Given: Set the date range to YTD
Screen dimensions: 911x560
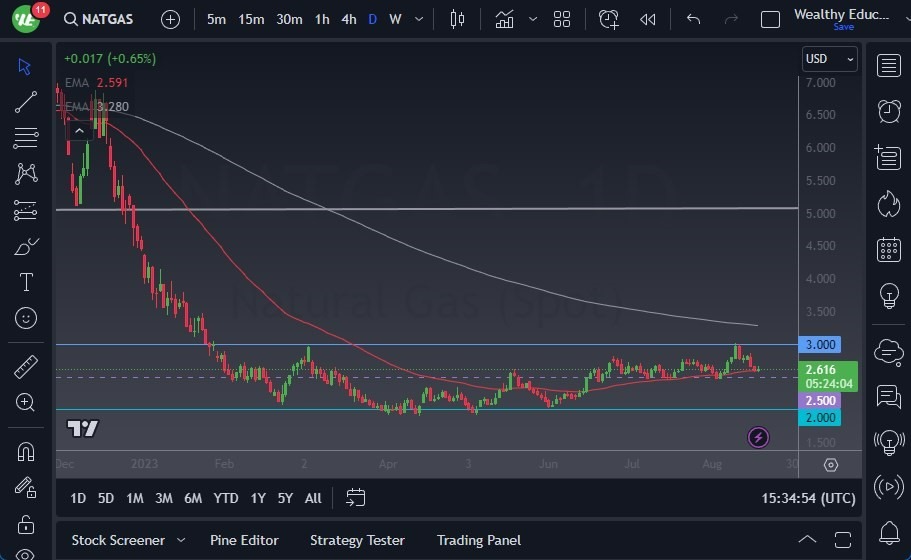Looking at the screenshot, I should pos(226,498).
